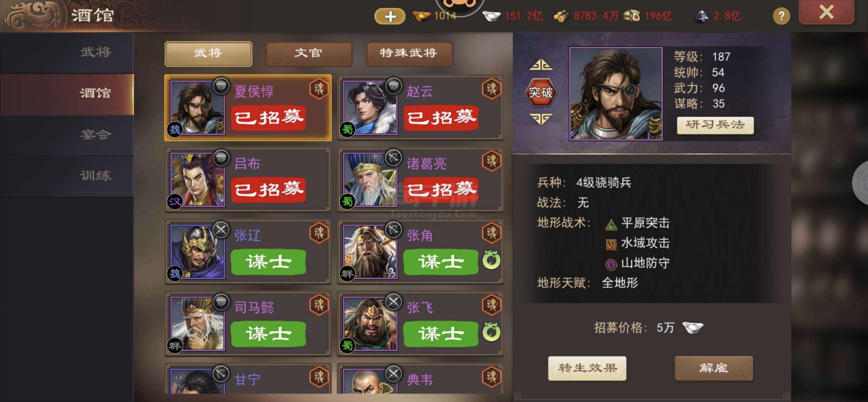868x402 pixels.
Task: Click the 研习兵法 button
Action: tap(715, 125)
